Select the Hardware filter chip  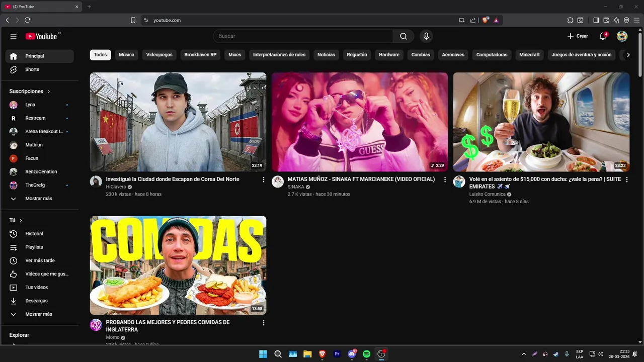389,55
